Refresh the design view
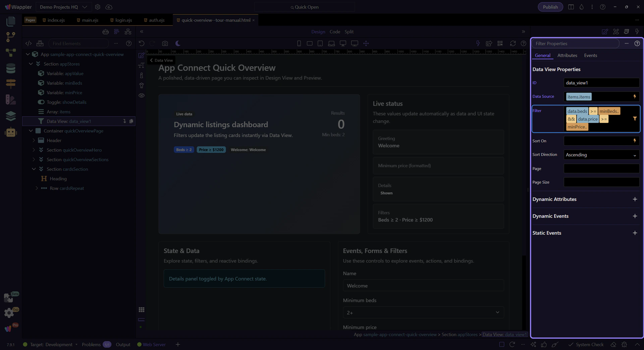Viewport: 644px width, 350px height. [x=513, y=43]
